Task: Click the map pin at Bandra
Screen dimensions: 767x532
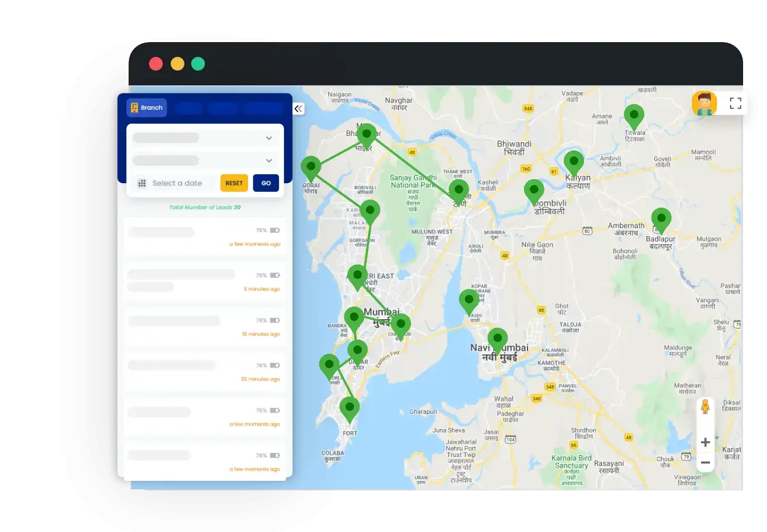Action: (354, 320)
